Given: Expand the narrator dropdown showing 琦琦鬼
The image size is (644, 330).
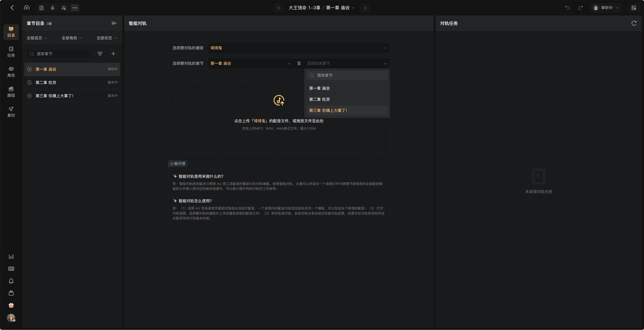Looking at the screenshot, I should [x=299, y=48].
